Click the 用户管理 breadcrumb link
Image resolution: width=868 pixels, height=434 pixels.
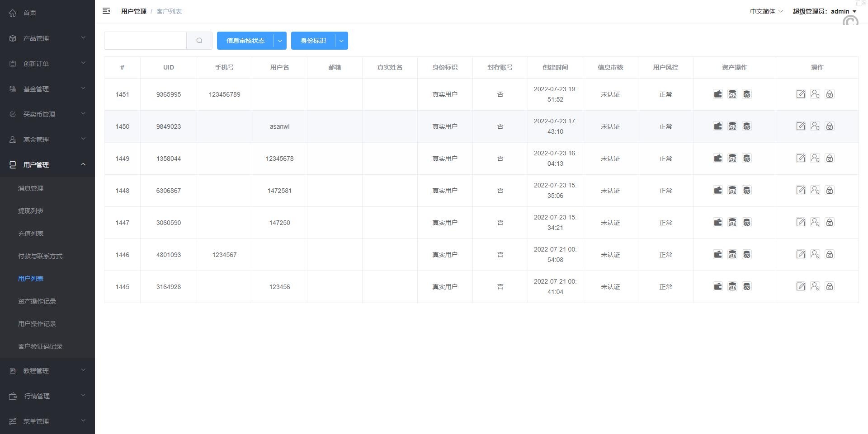[x=133, y=11]
